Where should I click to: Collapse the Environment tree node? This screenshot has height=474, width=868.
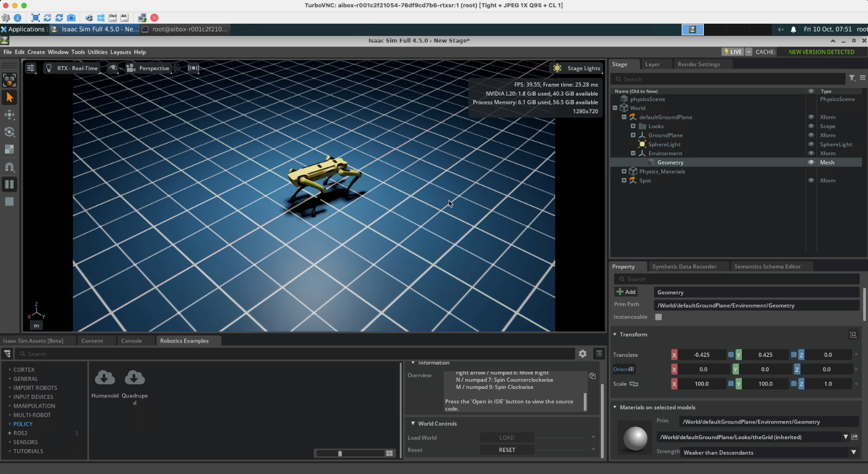click(633, 154)
